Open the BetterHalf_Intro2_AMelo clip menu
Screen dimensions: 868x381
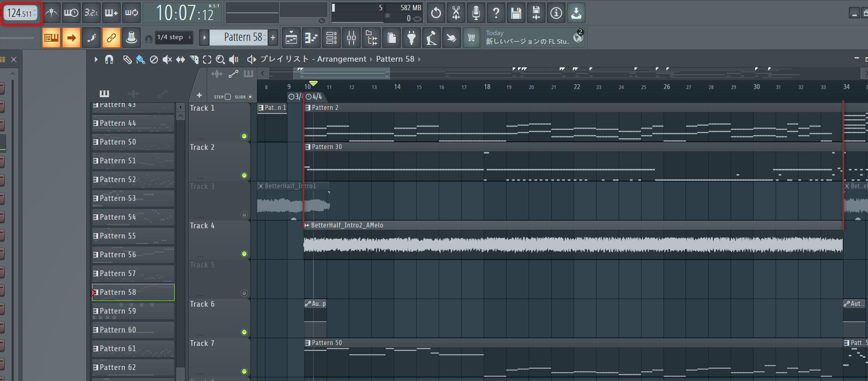pyautogui.click(x=307, y=225)
